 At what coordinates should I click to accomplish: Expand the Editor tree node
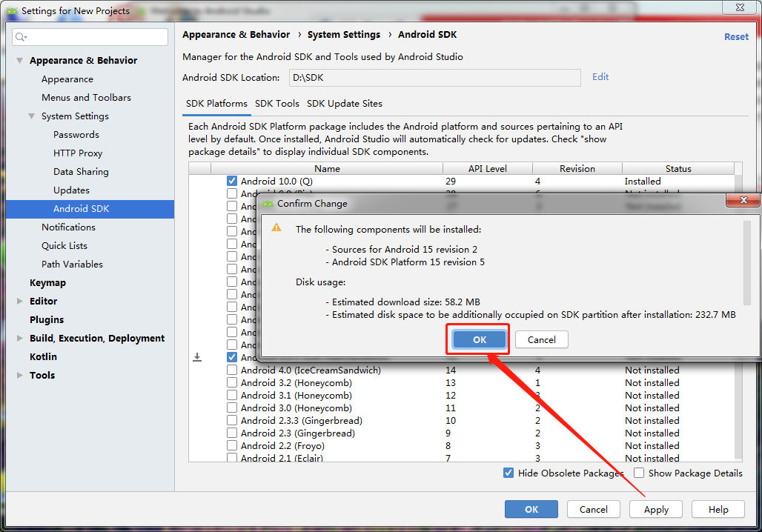click(x=19, y=302)
